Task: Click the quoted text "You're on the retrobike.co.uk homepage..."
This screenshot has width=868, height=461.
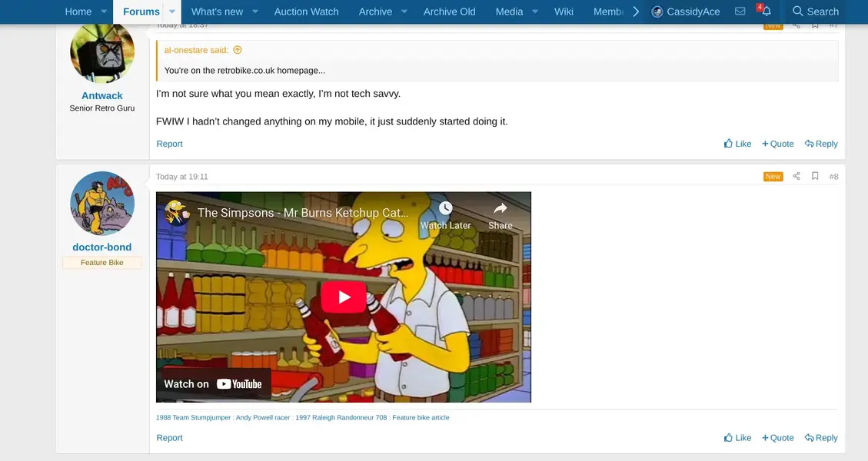Action: click(244, 71)
